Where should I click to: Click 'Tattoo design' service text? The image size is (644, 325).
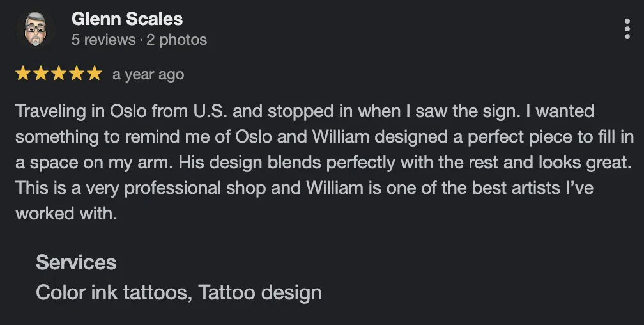coord(259,292)
